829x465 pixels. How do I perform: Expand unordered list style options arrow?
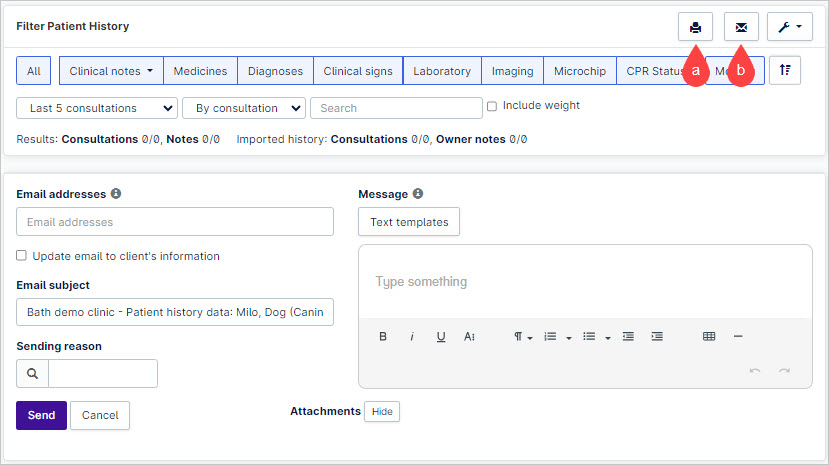click(608, 338)
